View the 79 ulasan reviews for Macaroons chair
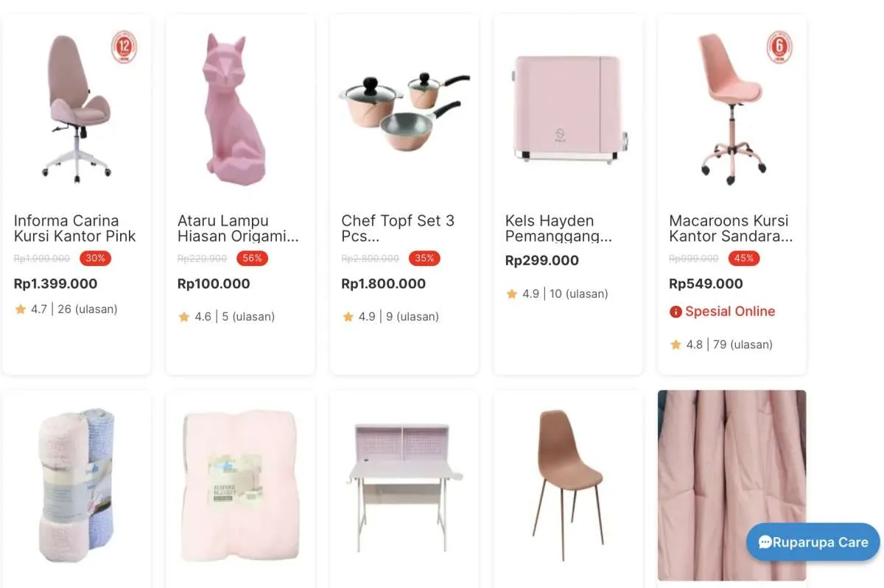Screen dimensions: 884x588 pos(743,344)
